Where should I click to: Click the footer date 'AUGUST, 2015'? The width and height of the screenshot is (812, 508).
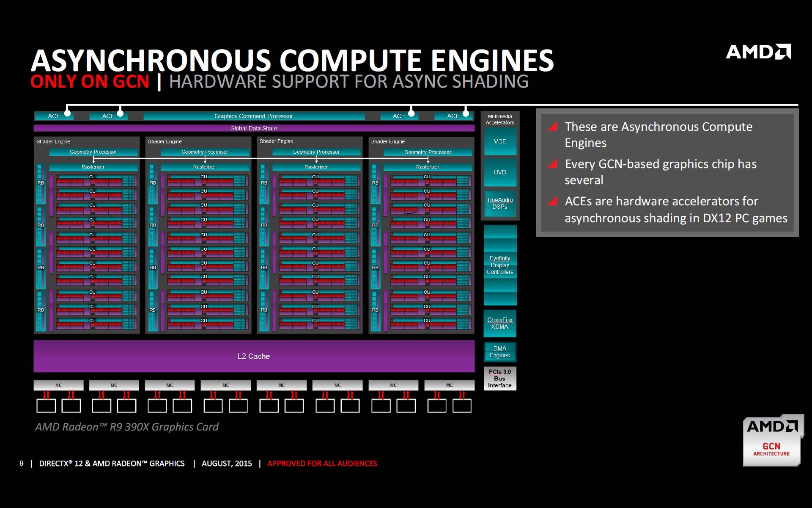pos(227,464)
